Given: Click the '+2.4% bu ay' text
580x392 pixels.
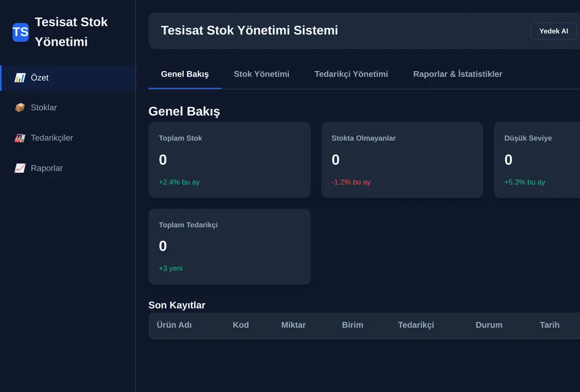Looking at the screenshot, I should (179, 182).
